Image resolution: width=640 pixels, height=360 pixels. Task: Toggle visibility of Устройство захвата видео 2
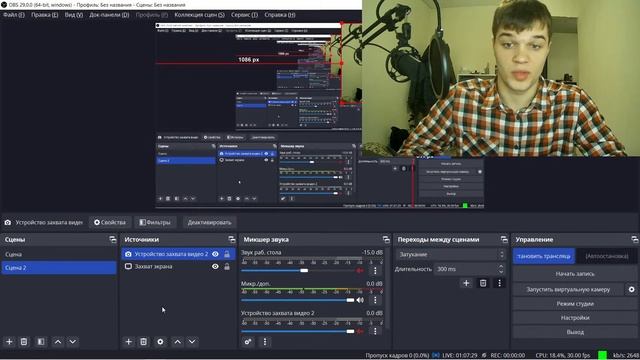coord(215,254)
